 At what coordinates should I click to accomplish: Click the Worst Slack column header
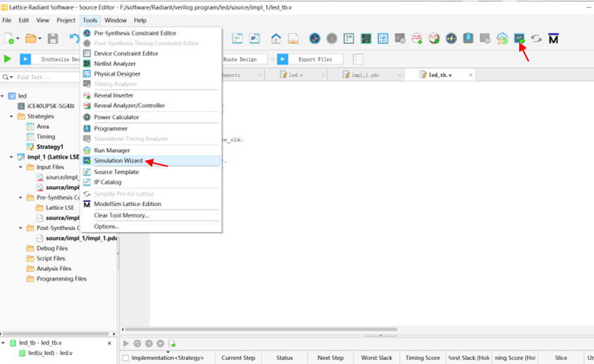(x=377, y=358)
